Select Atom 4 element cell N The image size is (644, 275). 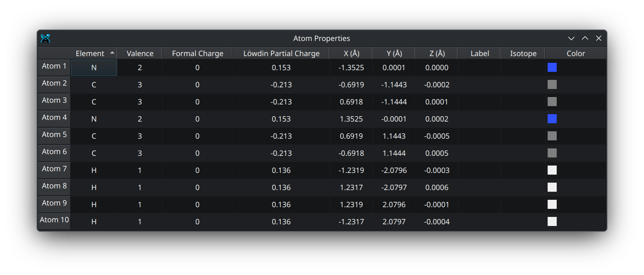tap(94, 119)
